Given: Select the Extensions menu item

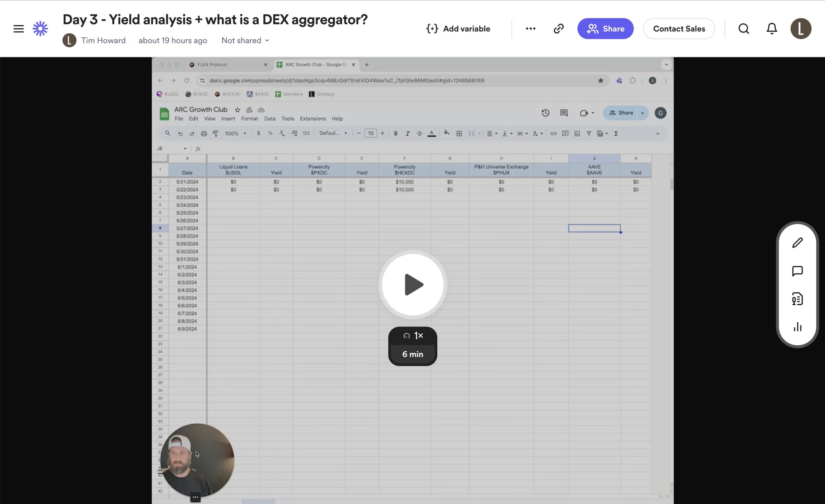Looking at the screenshot, I should pos(313,118).
